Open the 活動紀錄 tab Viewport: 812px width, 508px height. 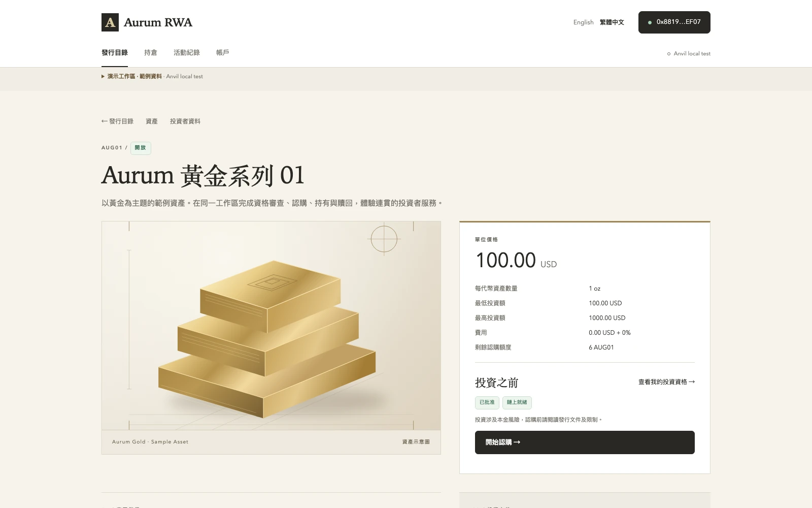187,53
